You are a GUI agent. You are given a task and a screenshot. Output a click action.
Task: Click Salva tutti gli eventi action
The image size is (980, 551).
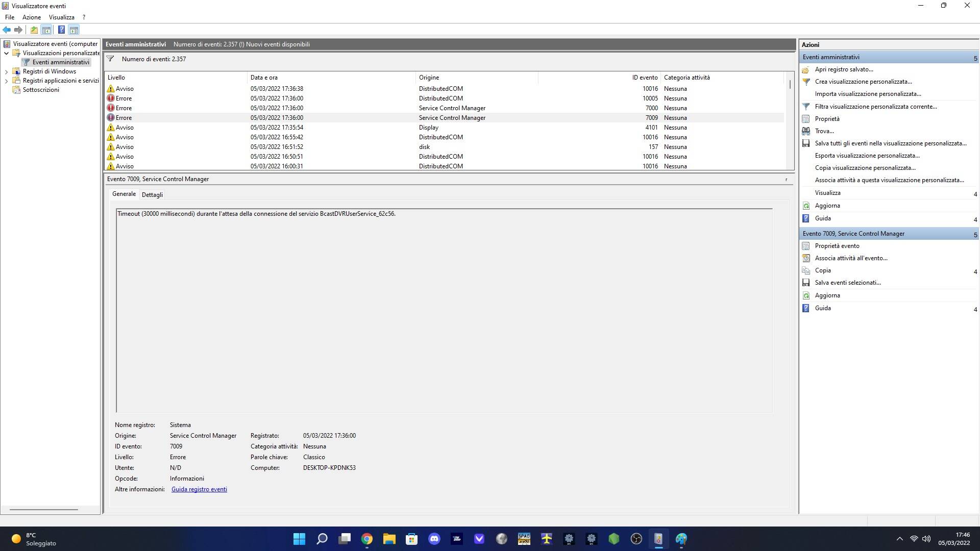[x=891, y=143]
